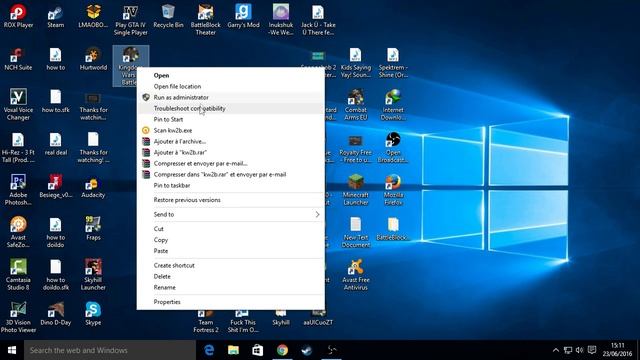
Task: Open the taskbar clock showing 15:11
Action: [618, 350]
